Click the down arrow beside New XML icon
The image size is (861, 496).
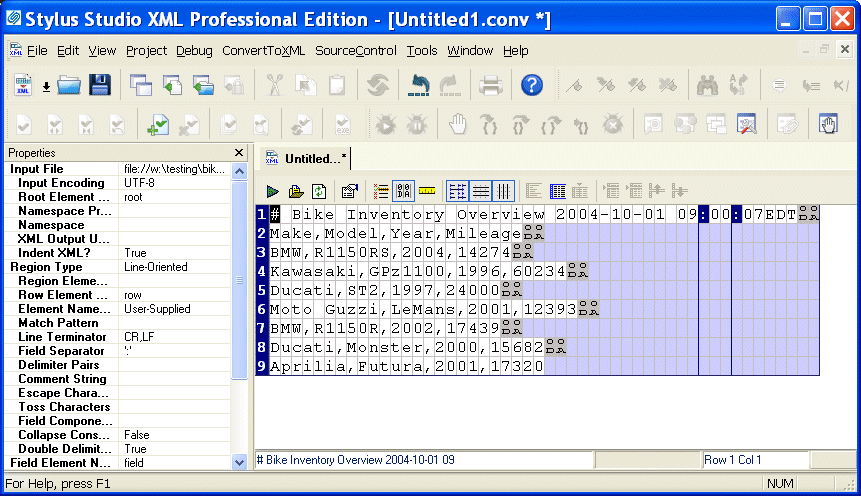46,87
